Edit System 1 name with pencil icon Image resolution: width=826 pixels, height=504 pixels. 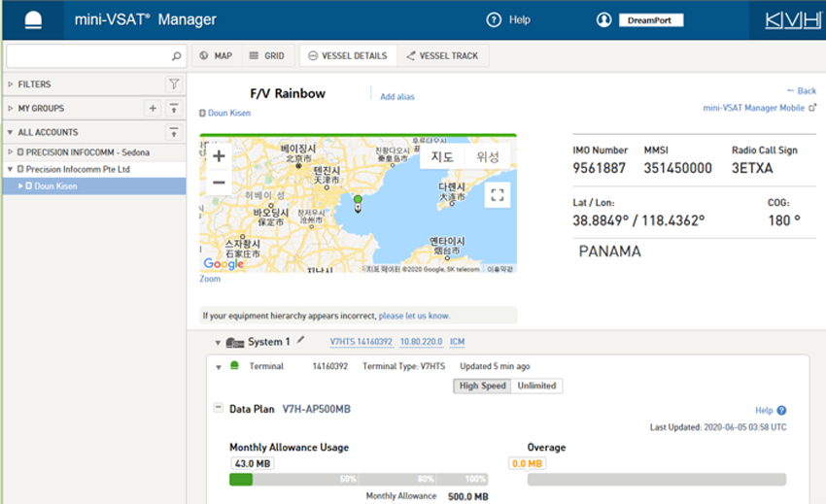[301, 340]
